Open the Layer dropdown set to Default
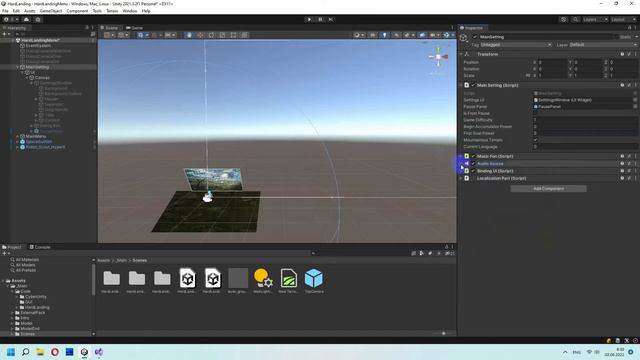The width and height of the screenshot is (640, 360). pyautogui.click(x=603, y=44)
